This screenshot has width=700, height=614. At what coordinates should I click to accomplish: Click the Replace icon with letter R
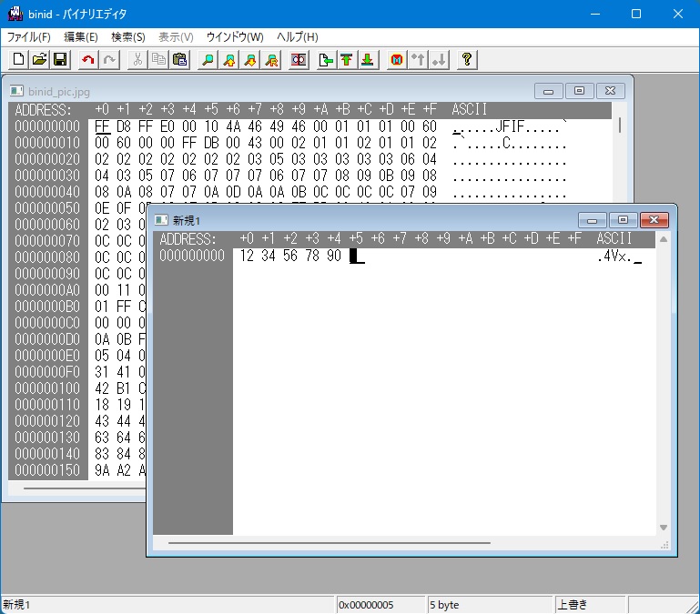click(271, 59)
